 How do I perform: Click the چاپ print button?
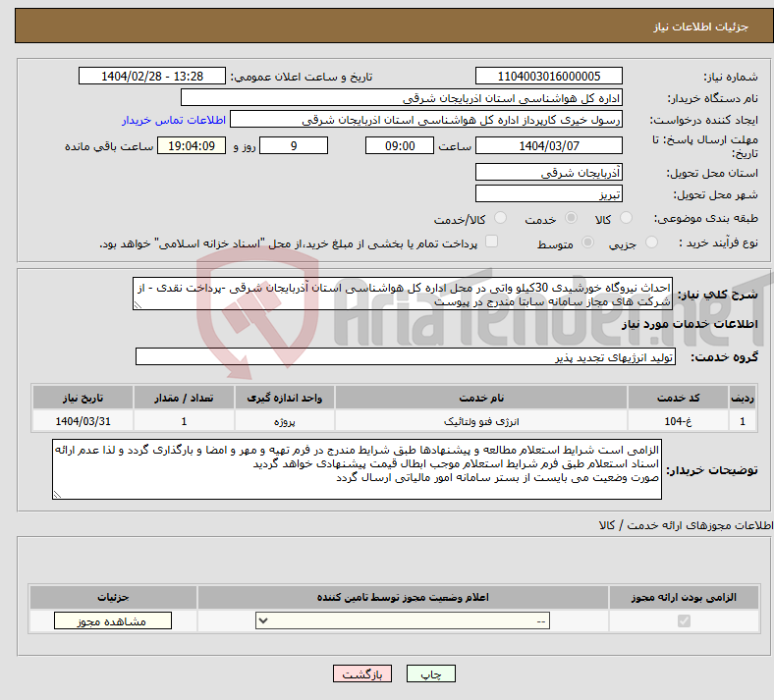pos(431,673)
